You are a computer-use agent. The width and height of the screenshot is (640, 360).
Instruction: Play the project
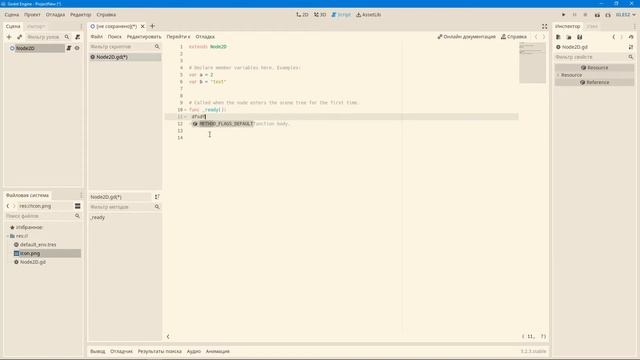564,15
